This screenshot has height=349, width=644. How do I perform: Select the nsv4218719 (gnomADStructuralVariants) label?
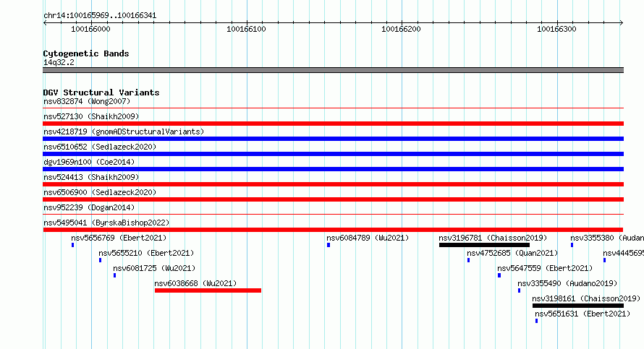tap(124, 132)
